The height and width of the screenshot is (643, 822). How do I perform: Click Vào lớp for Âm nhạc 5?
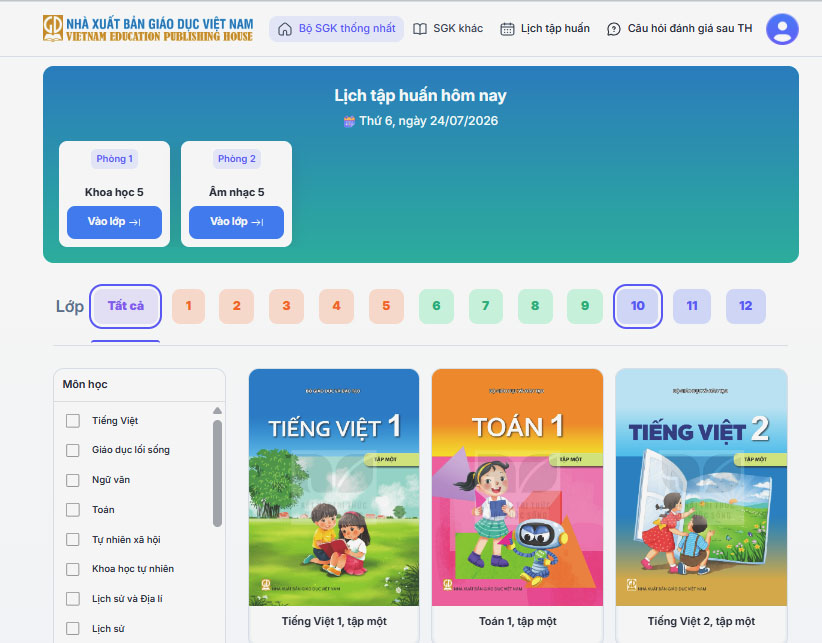236,222
